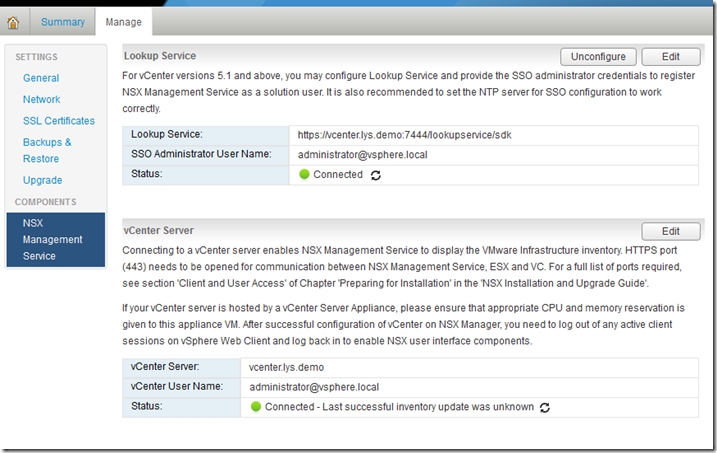This screenshot has height=453, width=717.
Task: Click Unconfigure for Lookup Service
Action: 598,57
